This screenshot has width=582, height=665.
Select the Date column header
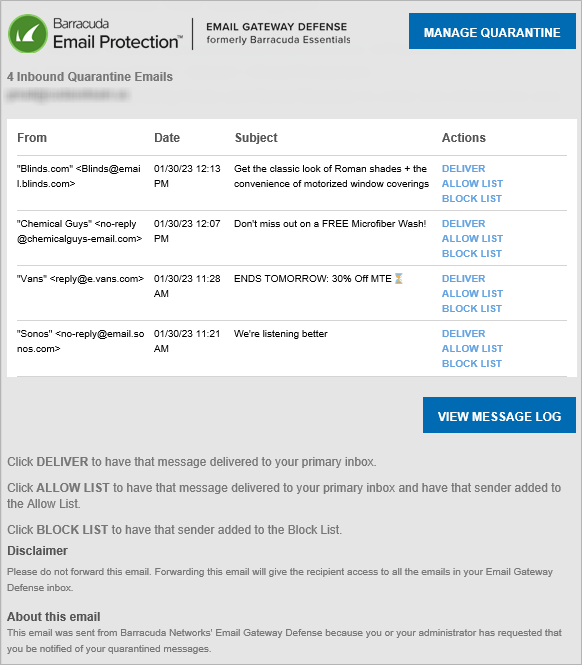point(167,138)
